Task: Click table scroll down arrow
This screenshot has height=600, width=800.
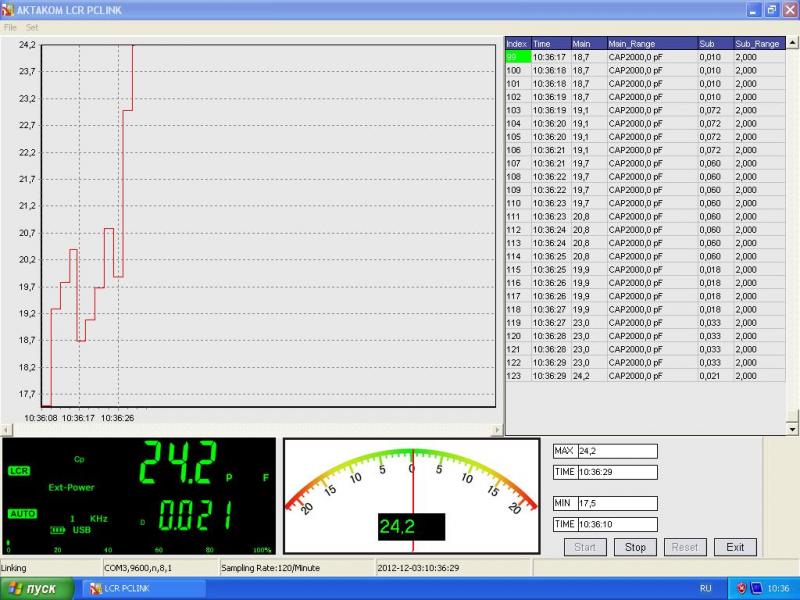Action: click(792, 429)
